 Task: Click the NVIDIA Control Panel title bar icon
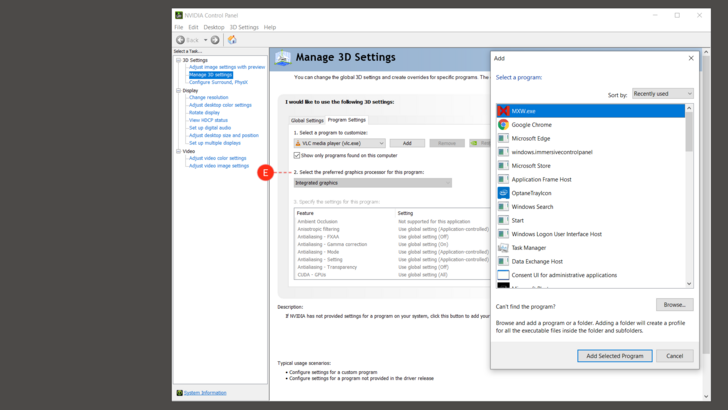179,15
